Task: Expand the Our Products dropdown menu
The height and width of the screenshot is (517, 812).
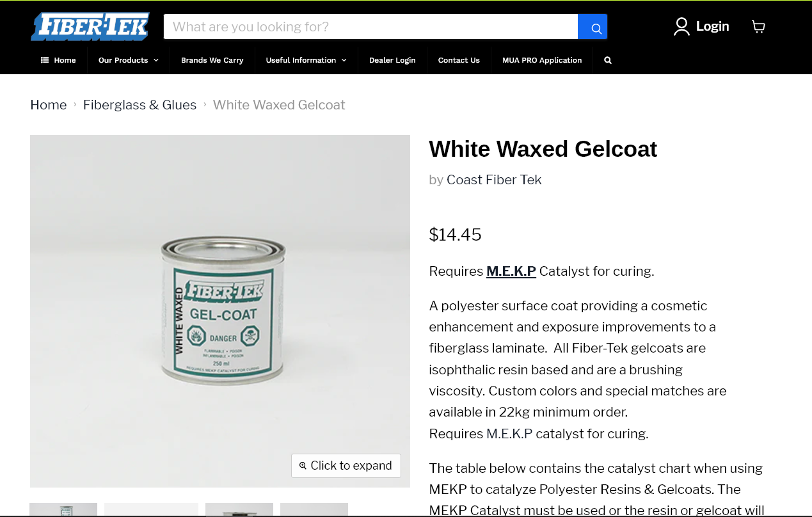Action: (129, 60)
